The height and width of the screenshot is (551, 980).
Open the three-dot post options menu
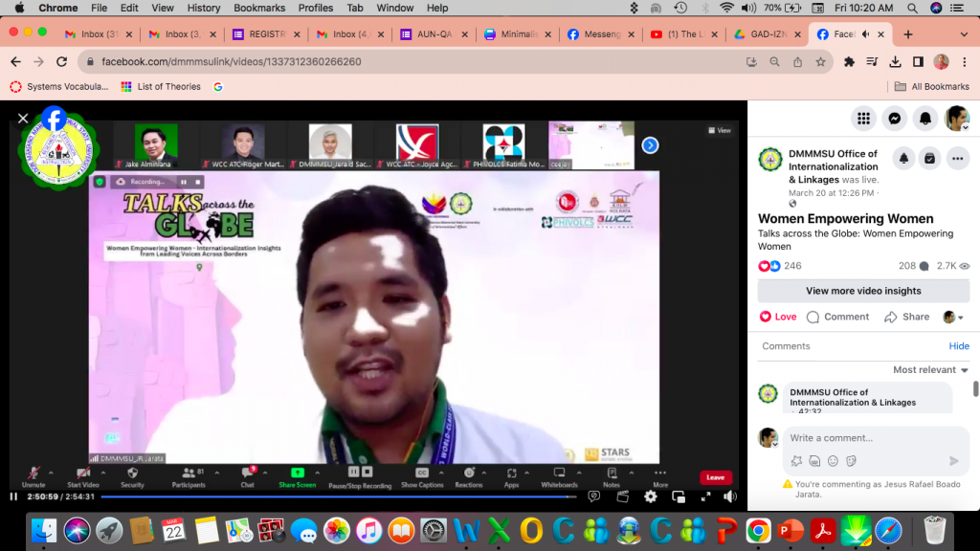[x=957, y=159]
